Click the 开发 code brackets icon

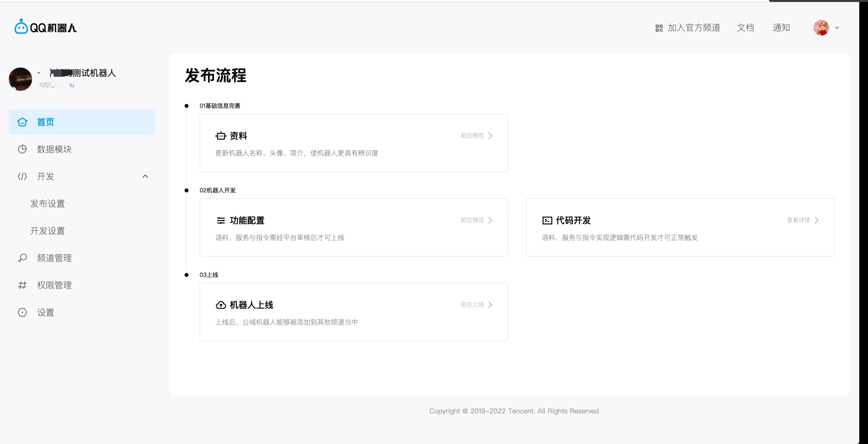22,176
